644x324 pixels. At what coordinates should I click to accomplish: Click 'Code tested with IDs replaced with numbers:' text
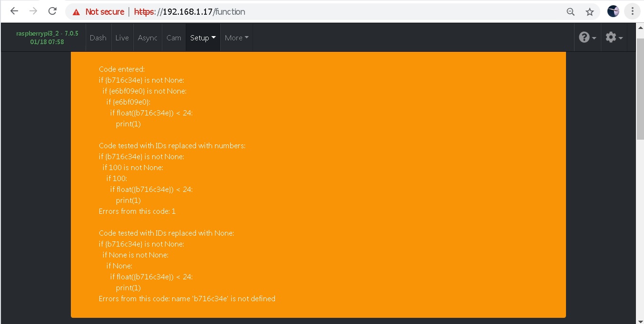172,146
